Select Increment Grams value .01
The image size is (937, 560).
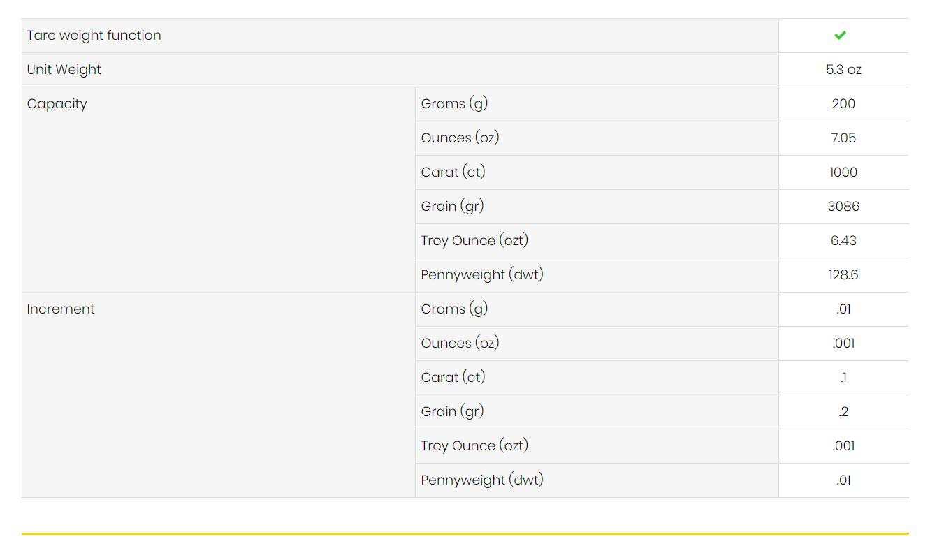(x=843, y=309)
